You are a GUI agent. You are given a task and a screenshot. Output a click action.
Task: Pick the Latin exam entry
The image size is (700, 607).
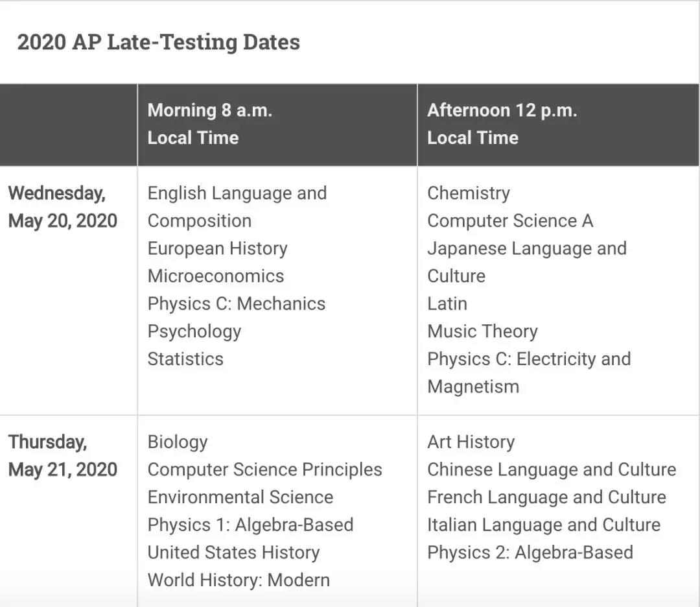[447, 304]
